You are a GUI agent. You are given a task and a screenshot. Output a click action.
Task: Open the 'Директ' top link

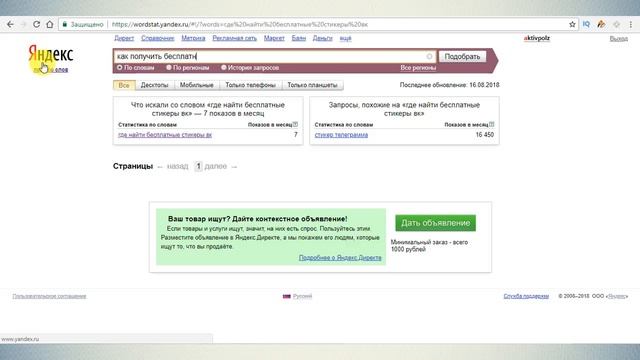pos(124,38)
